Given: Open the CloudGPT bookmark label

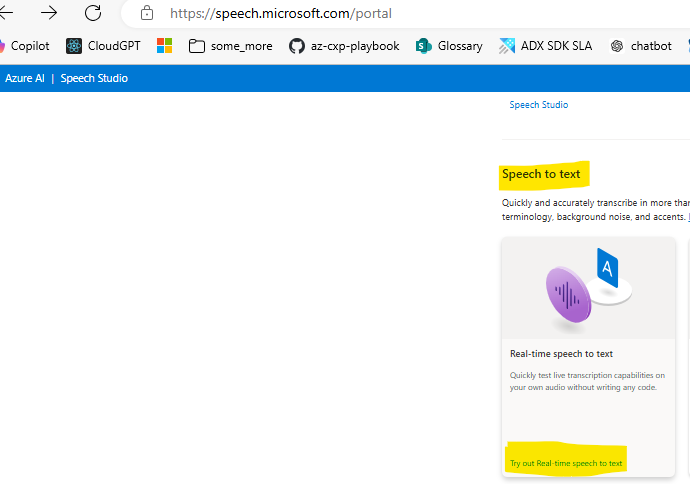Looking at the screenshot, I should coord(114,46).
